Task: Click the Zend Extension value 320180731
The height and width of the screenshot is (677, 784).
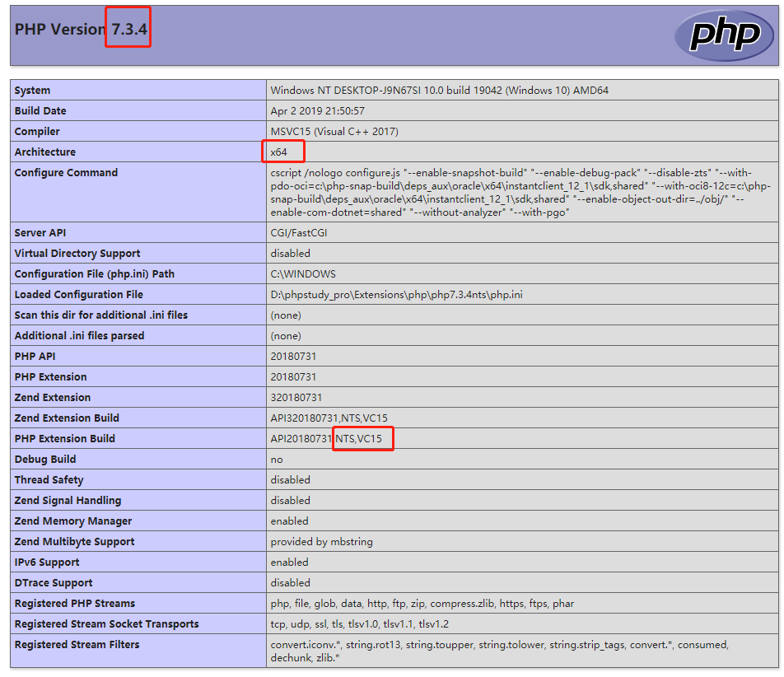Action: point(296,398)
